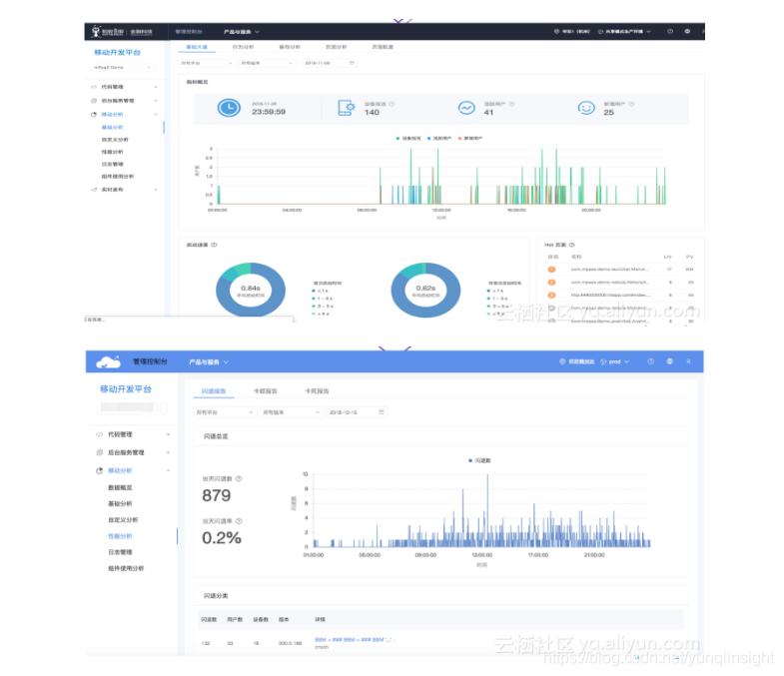Image resolution: width=784 pixels, height=676 pixels.
Task: Switch to the 卡顿报告 tab
Action: pos(266,391)
